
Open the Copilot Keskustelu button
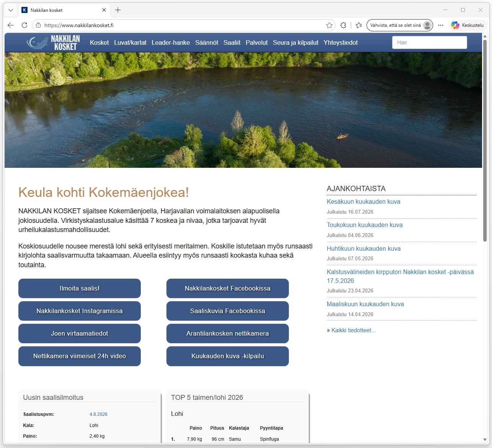click(x=468, y=25)
